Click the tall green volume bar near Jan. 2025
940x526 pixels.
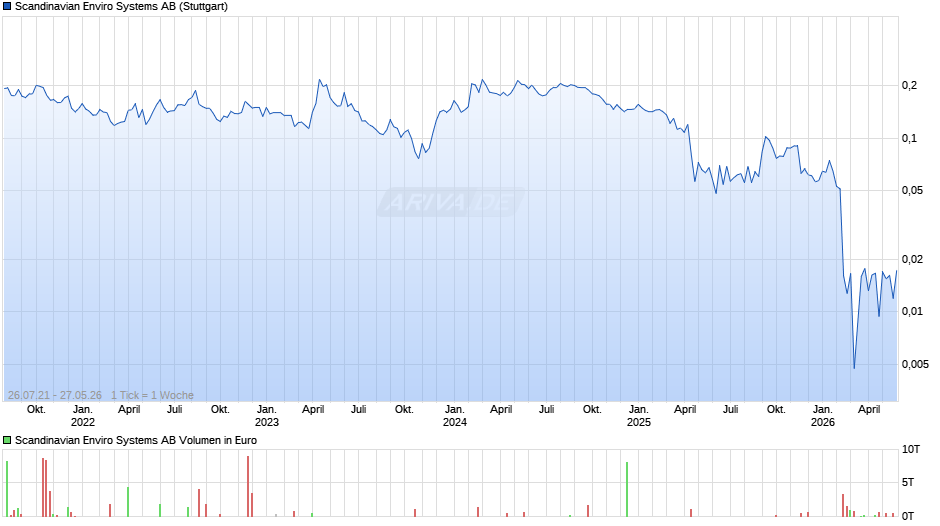(627, 489)
